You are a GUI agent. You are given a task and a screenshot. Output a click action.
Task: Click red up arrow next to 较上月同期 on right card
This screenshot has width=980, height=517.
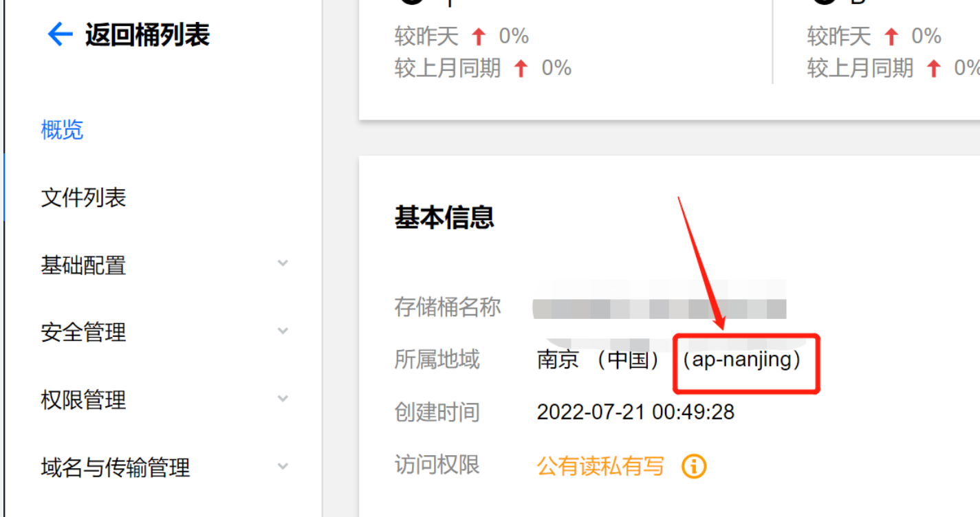933,68
